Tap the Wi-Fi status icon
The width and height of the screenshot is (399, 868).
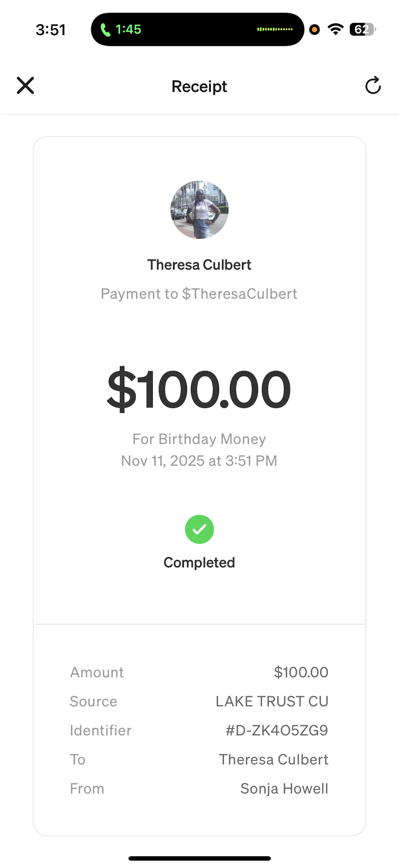coord(335,29)
